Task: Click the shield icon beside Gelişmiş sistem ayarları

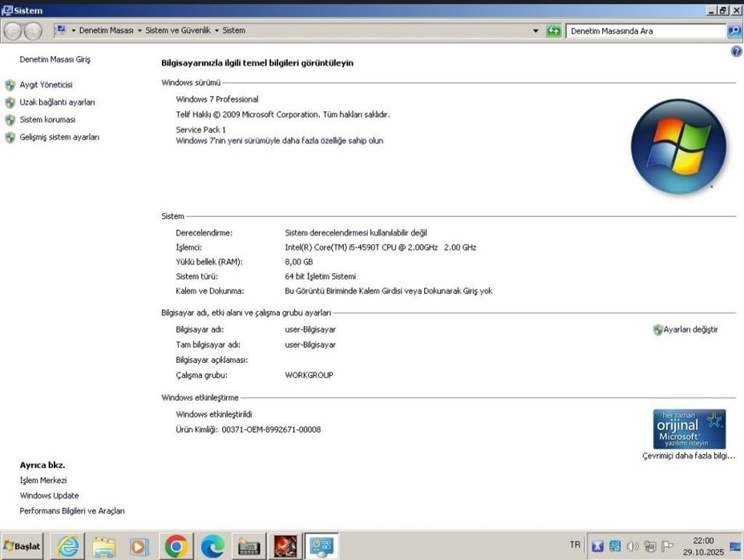Action: click(x=10, y=138)
